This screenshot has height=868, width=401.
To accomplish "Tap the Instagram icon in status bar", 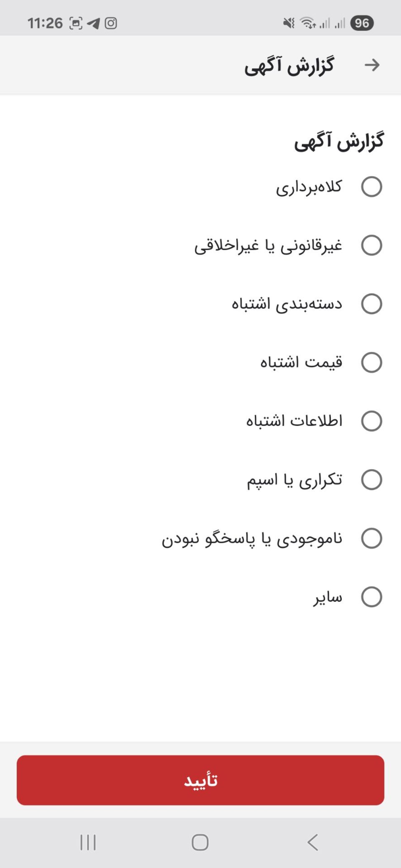I will 111,23.
